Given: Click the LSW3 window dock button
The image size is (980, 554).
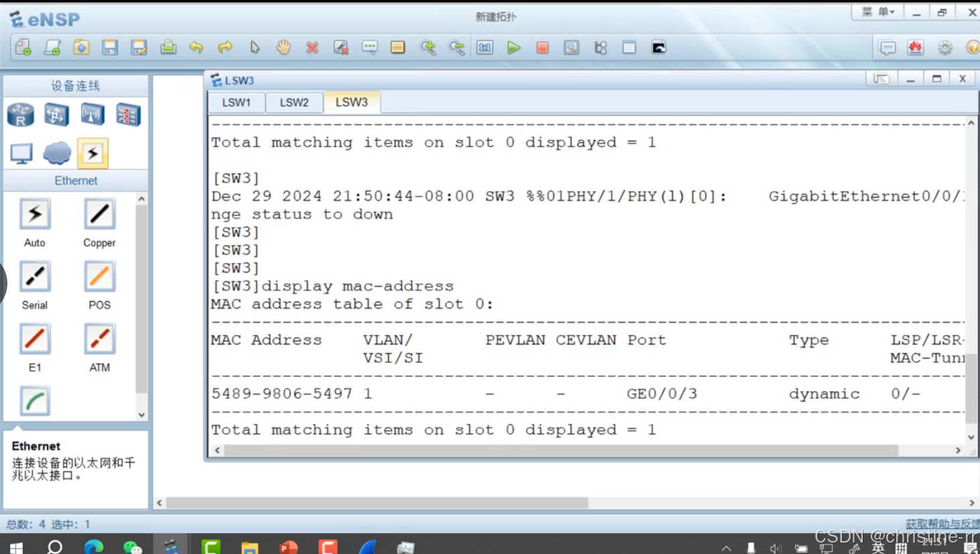Looking at the screenshot, I should tap(881, 79).
